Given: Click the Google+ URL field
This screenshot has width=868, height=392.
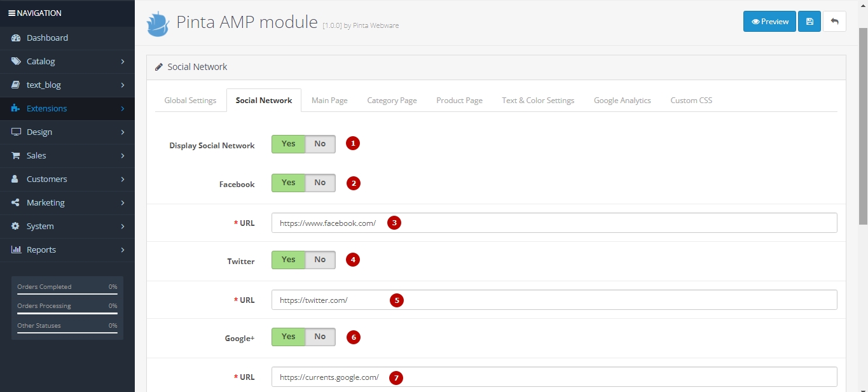Looking at the screenshot, I should [554, 377].
